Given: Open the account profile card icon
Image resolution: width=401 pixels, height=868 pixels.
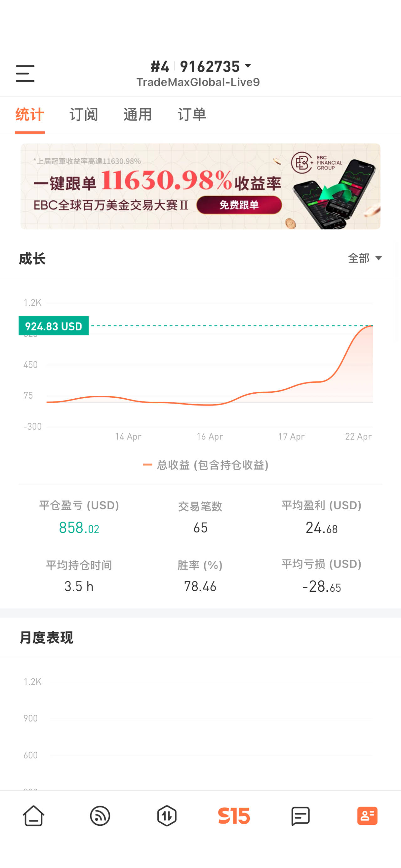Looking at the screenshot, I should coord(367,816).
